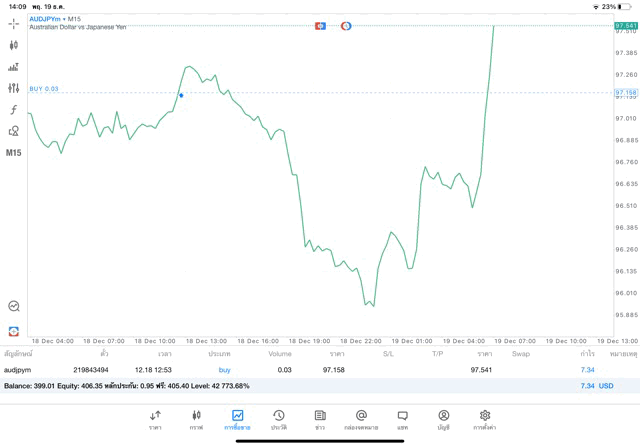
Task: Open the ข่าว news tab
Action: pos(320,420)
